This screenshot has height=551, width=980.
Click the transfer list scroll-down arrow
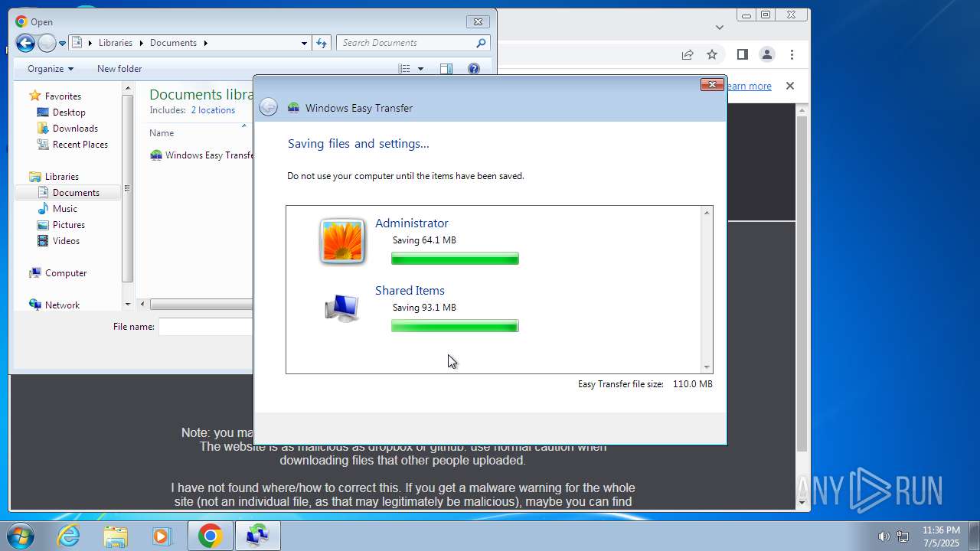707,367
